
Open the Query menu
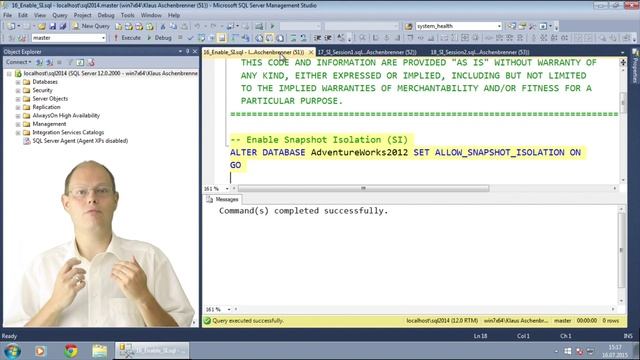(x=60, y=15)
